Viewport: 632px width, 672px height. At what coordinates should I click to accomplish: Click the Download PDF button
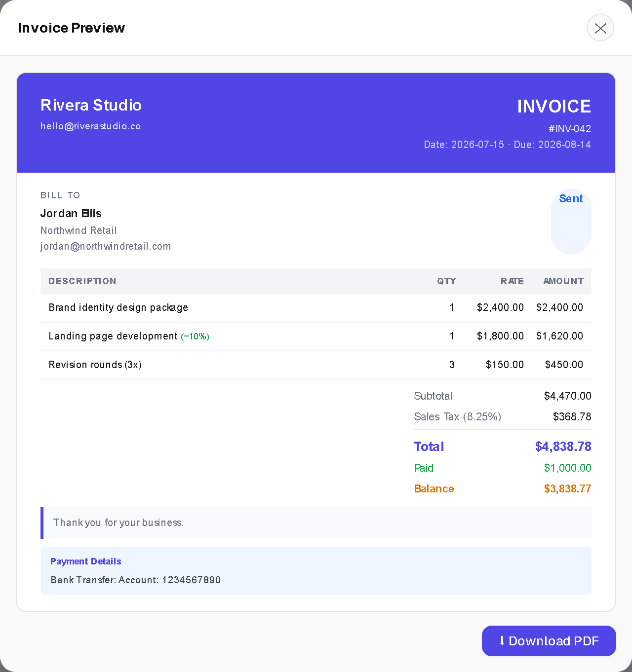pyautogui.click(x=549, y=641)
